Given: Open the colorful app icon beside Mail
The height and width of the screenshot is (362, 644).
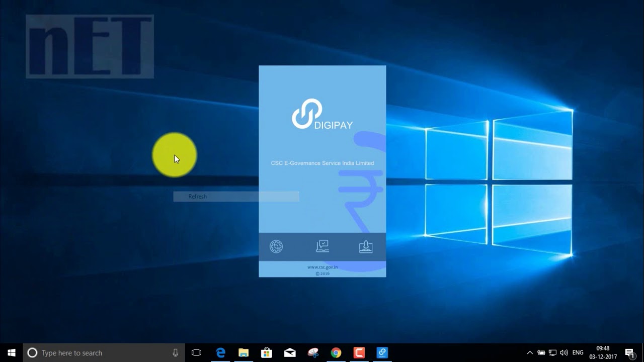Looking at the screenshot, I should [x=313, y=353].
